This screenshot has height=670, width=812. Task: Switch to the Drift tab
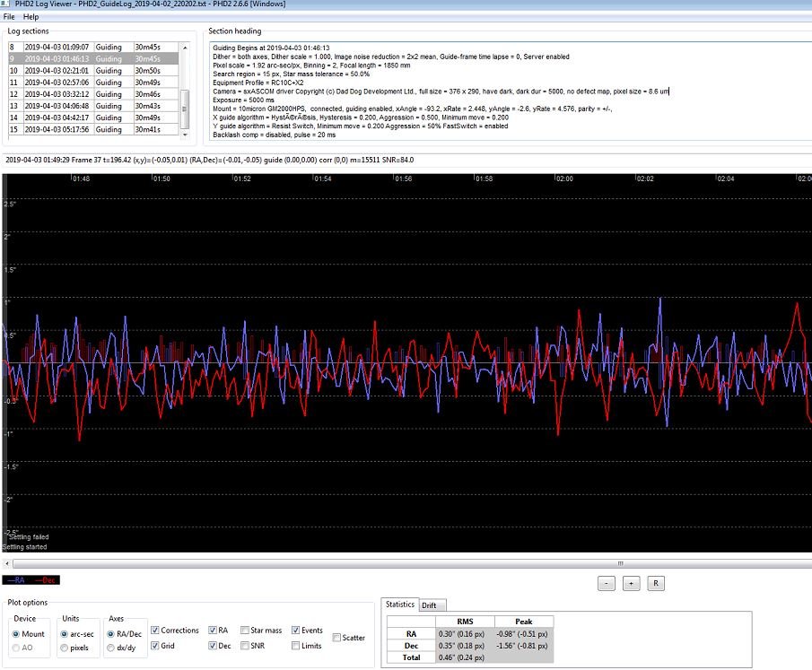coord(432,605)
